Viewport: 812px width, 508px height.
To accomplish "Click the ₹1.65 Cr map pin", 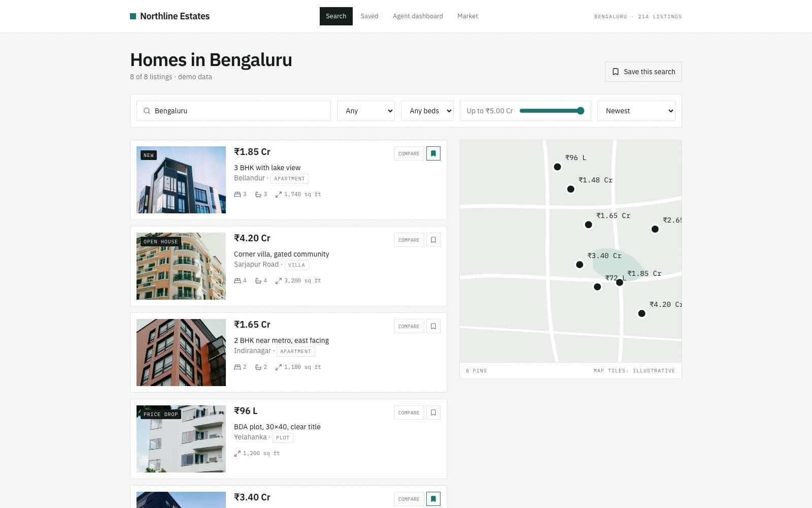I will pyautogui.click(x=588, y=225).
